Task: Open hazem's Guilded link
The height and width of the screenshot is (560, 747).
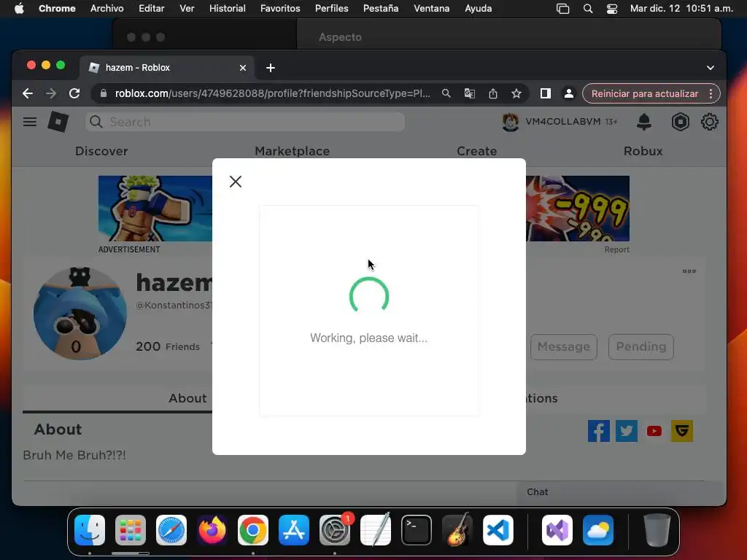Action: coord(682,431)
